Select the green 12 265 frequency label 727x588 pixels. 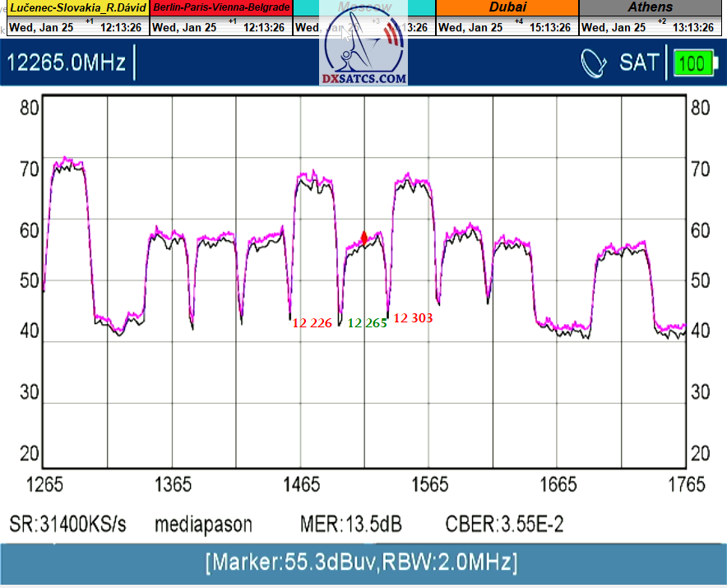pos(367,323)
